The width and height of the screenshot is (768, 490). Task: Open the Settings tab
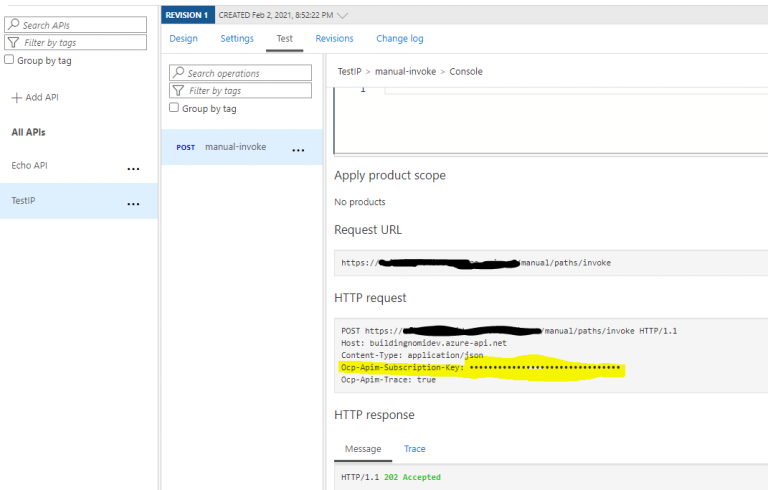(x=237, y=39)
